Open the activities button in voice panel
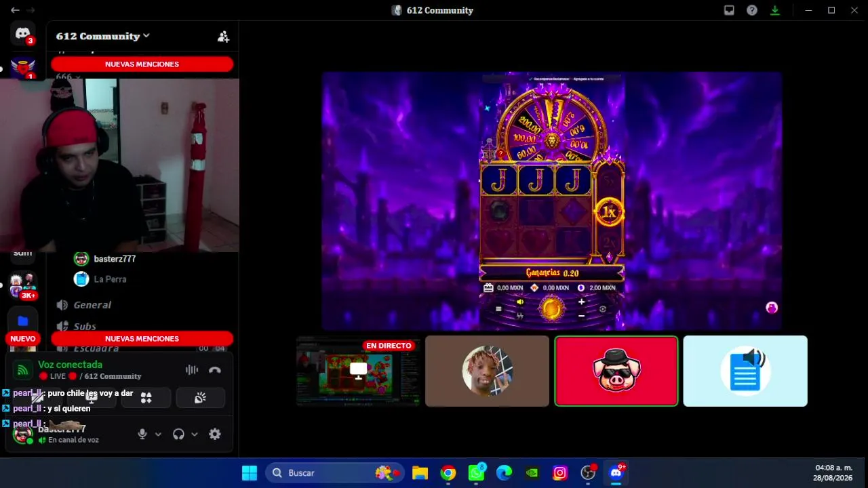Viewport: 868px width, 488px height. [x=146, y=398]
